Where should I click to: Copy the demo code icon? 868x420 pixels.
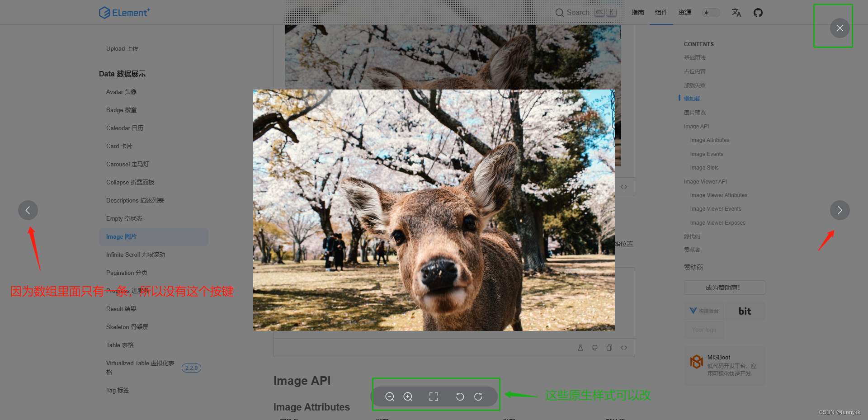tap(609, 348)
